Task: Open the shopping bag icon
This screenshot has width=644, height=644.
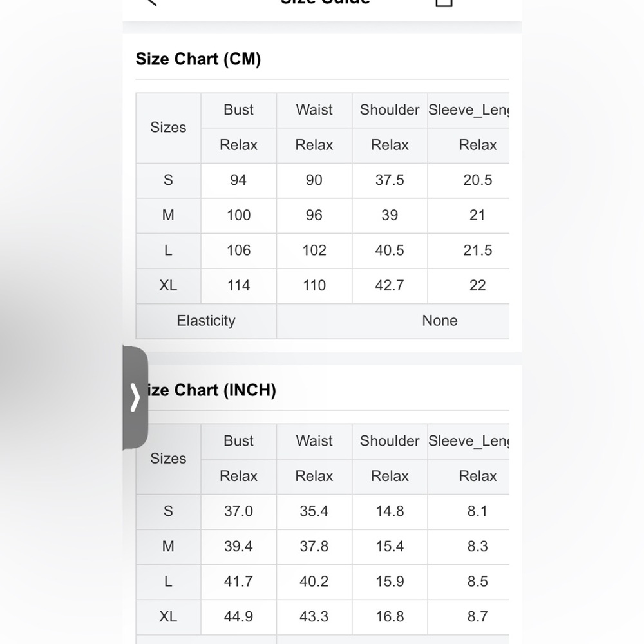Action: click(x=444, y=3)
